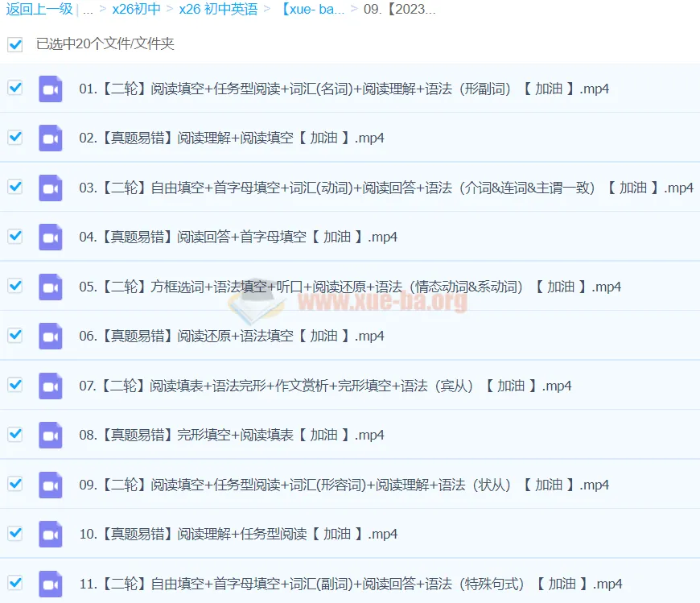700x603 pixels.
Task: Toggle checkbox of file 06
Action: [x=15, y=335]
